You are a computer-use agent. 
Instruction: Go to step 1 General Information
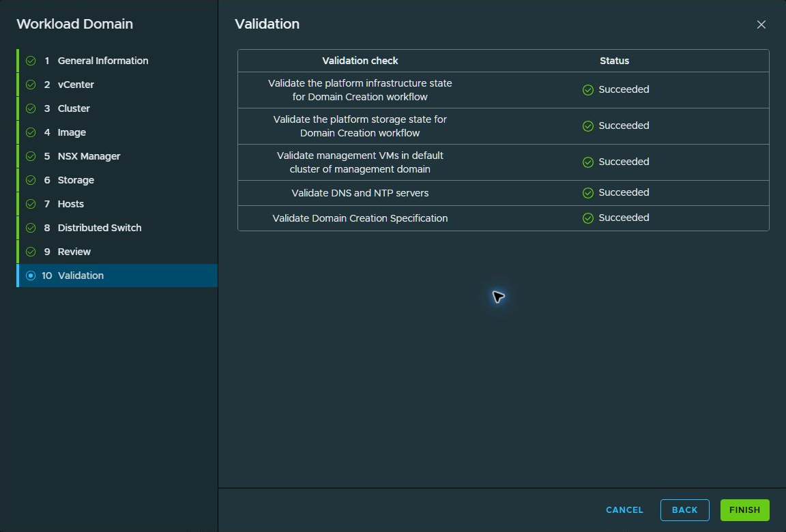pyautogui.click(x=117, y=61)
